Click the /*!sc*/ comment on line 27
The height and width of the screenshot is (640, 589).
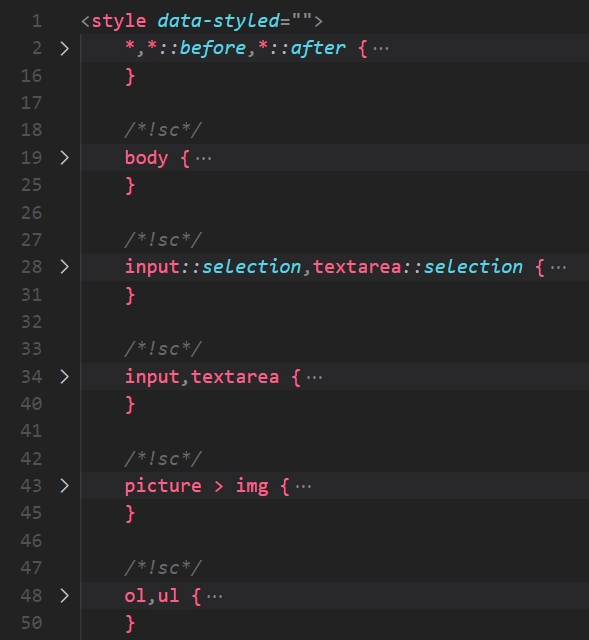point(163,240)
